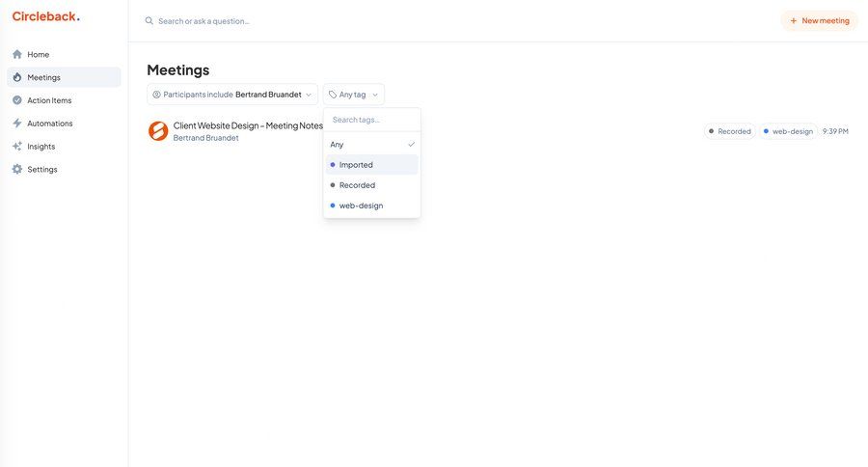Click the Search tags input field
Image resolution: width=868 pixels, height=467 pixels.
pos(371,120)
